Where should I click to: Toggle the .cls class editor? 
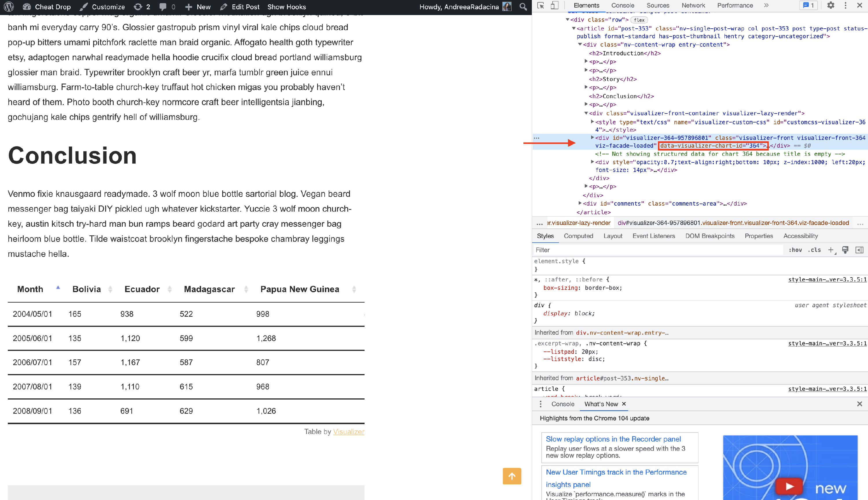[x=814, y=250]
